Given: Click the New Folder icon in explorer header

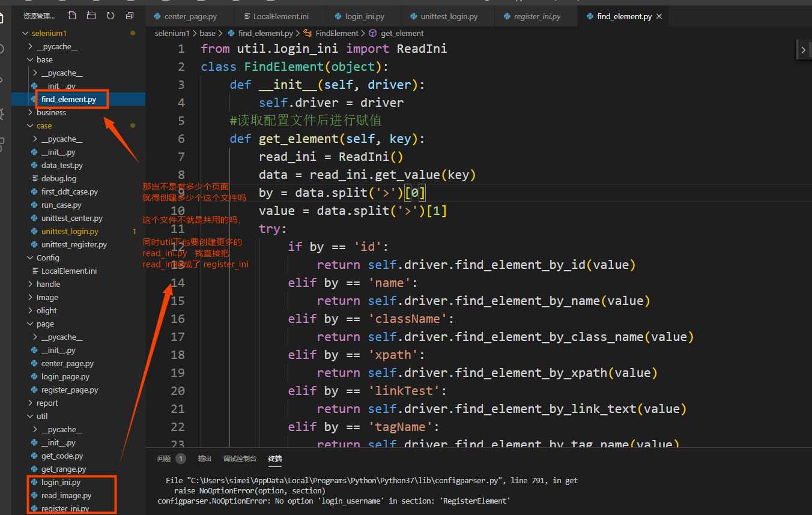Looking at the screenshot, I should point(91,16).
